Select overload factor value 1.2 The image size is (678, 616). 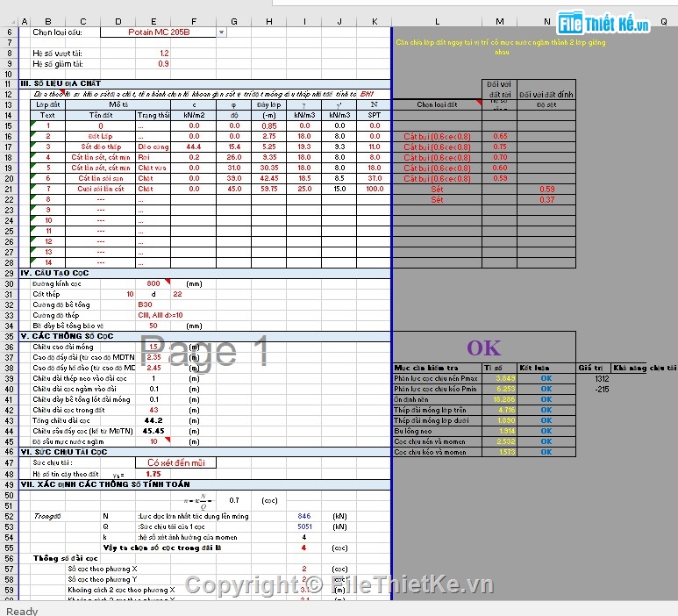point(153,54)
